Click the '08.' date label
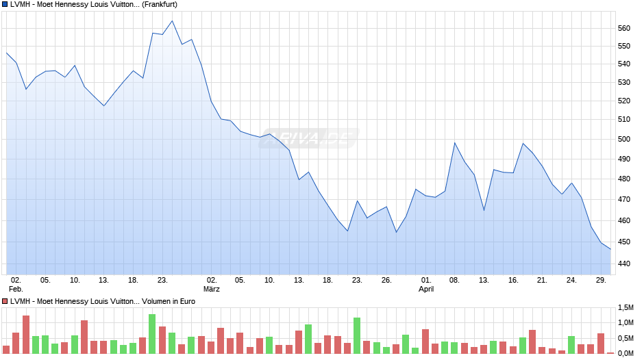Viewport: 644px width, 360px height. click(454, 280)
